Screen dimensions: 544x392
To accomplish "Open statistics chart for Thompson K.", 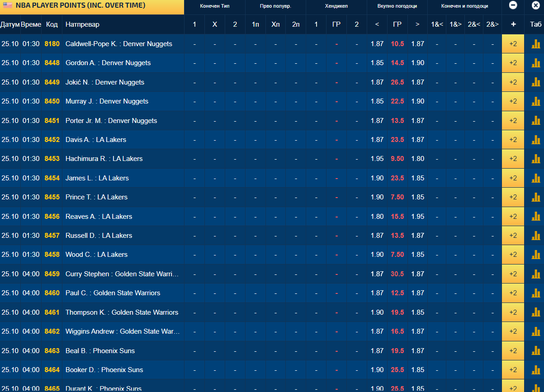I will point(535,312).
